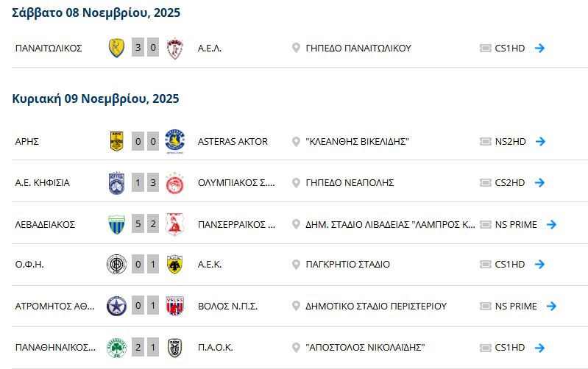Click the Volos N.P.S. team crest
This screenshot has height=369, width=588.
(x=174, y=307)
